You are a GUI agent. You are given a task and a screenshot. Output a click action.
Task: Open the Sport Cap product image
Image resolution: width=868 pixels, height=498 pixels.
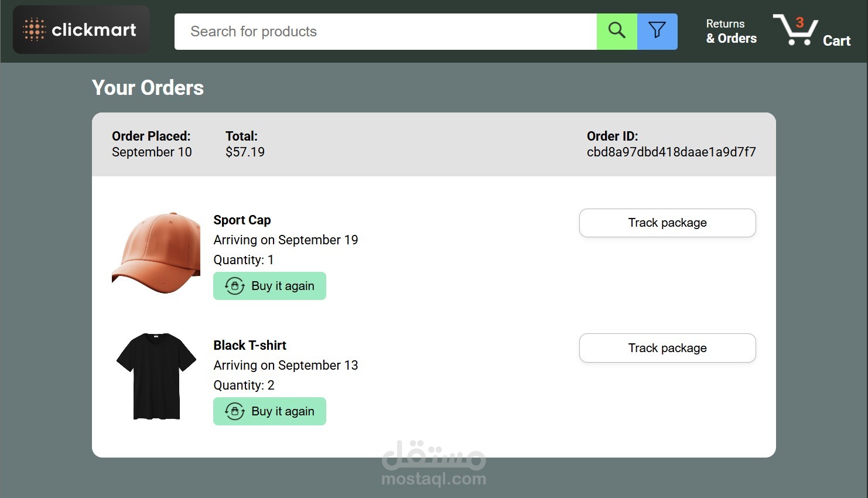156,253
